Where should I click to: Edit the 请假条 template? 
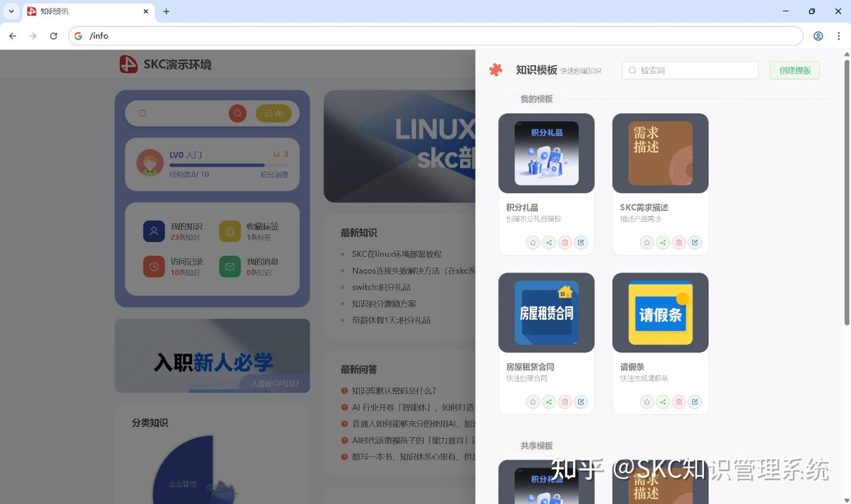point(695,402)
